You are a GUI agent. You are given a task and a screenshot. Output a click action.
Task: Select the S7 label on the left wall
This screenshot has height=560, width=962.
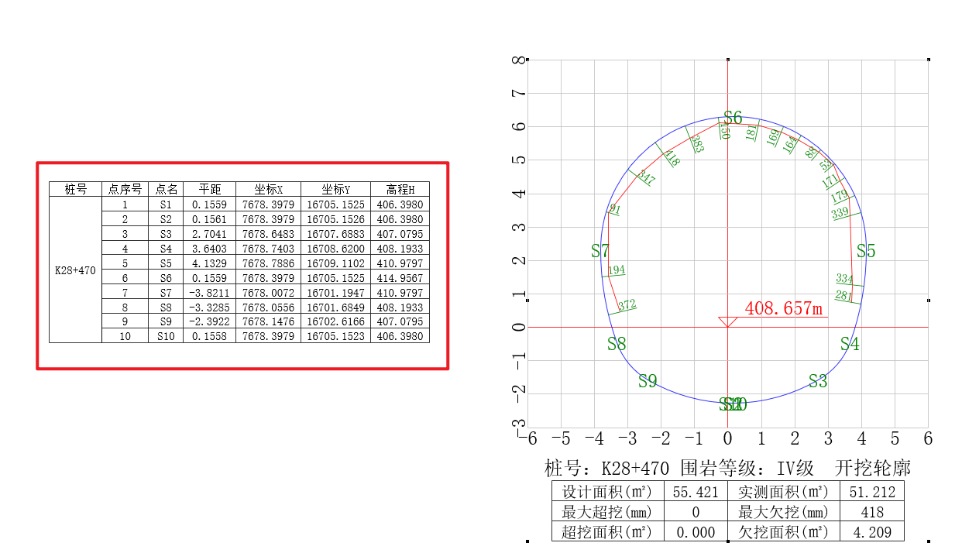[x=600, y=251]
